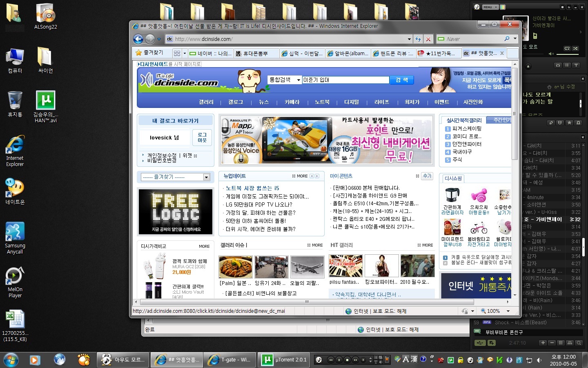Open the music player MENU dropdown

[490, 7]
